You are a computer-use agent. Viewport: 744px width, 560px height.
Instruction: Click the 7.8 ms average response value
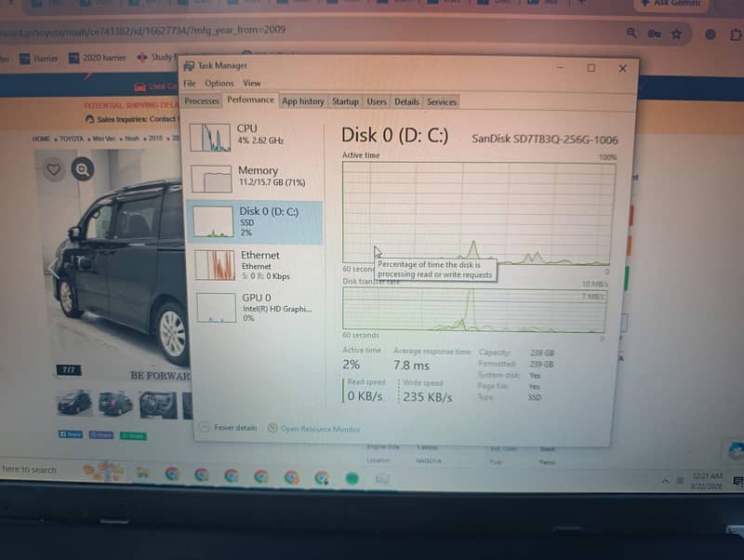coord(411,366)
